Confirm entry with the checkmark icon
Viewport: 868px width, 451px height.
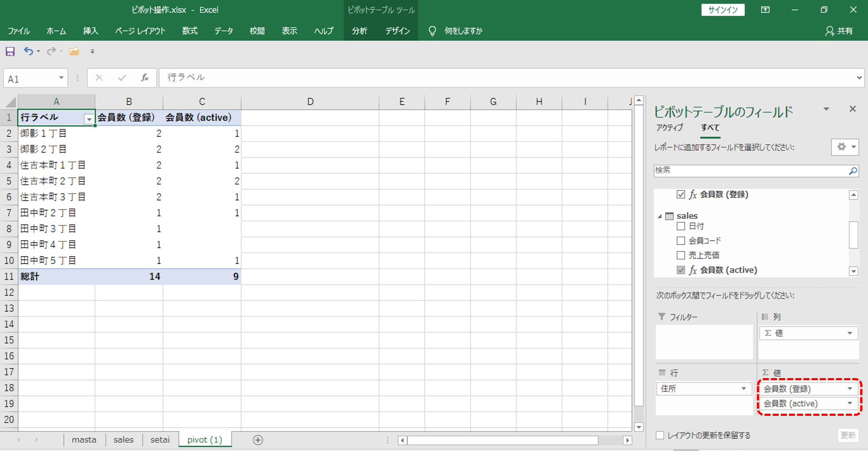(122, 78)
